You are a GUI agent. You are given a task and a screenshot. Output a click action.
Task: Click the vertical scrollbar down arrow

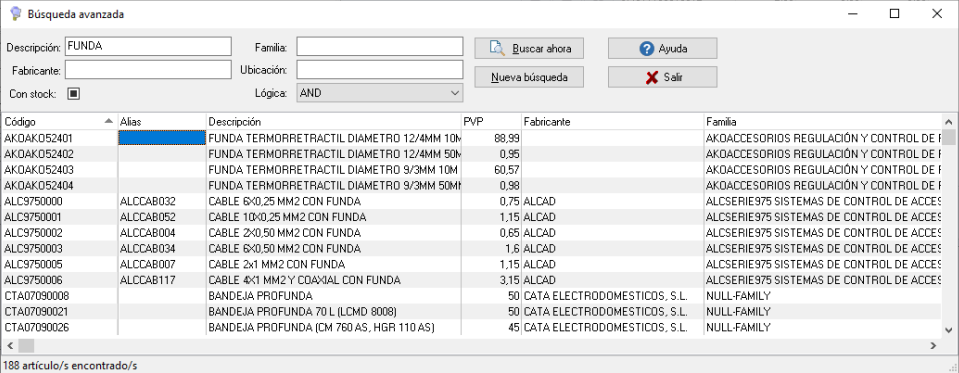[x=949, y=330]
